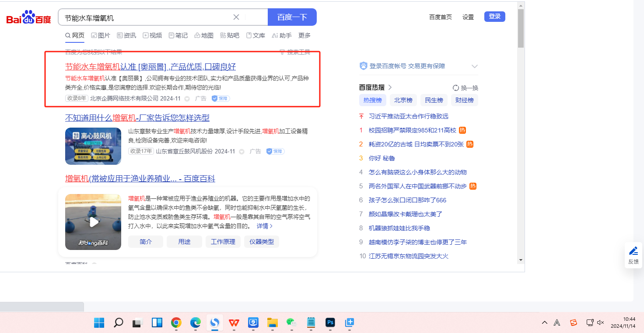Click the Baidu logo

pyautogui.click(x=29, y=18)
